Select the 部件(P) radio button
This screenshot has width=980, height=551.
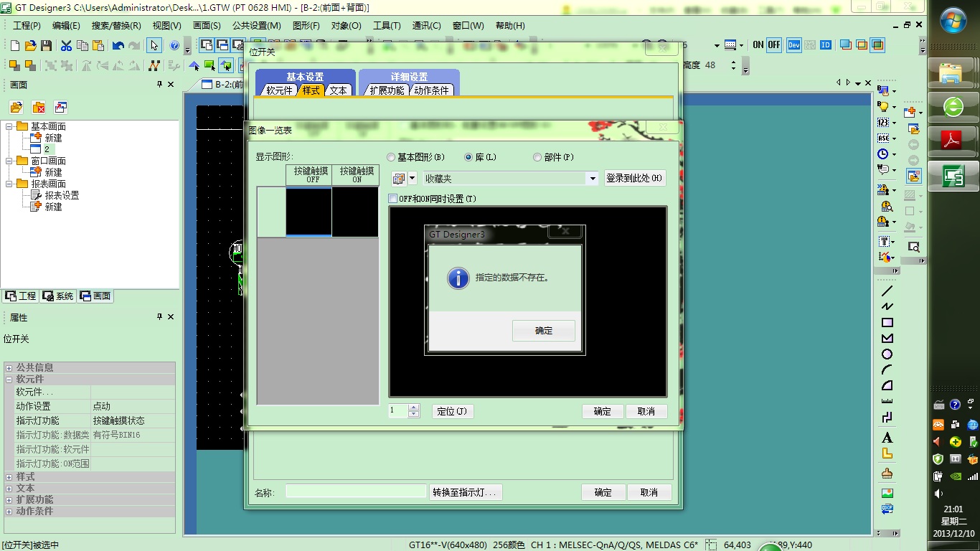click(537, 157)
